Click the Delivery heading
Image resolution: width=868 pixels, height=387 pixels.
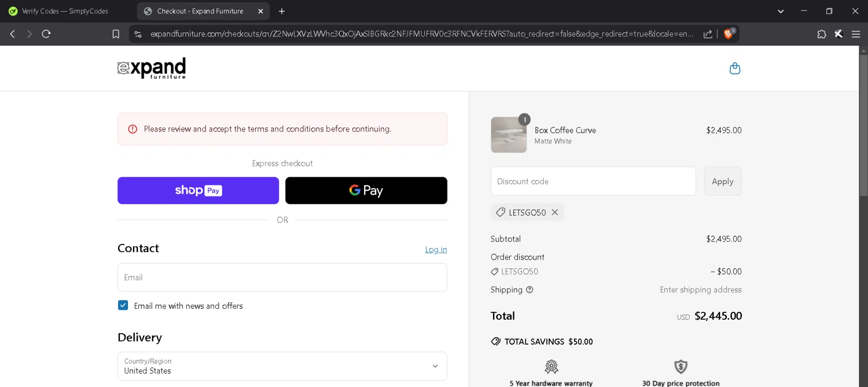pyautogui.click(x=139, y=337)
